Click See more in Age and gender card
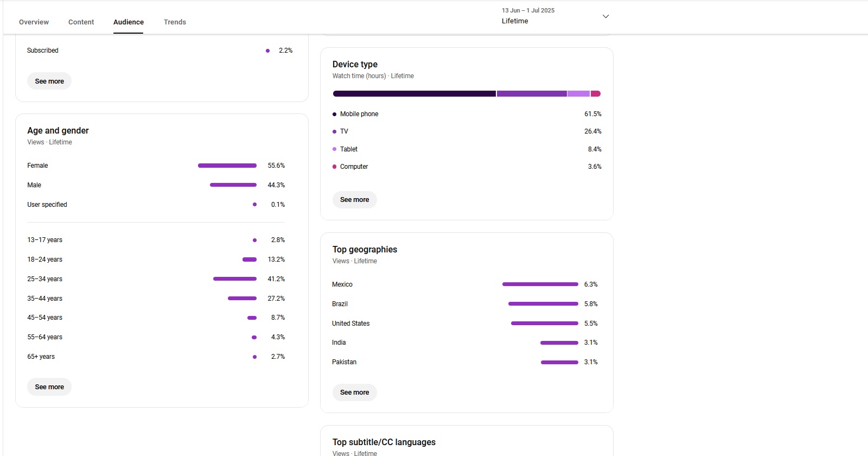This screenshot has height=456, width=868. tap(49, 387)
